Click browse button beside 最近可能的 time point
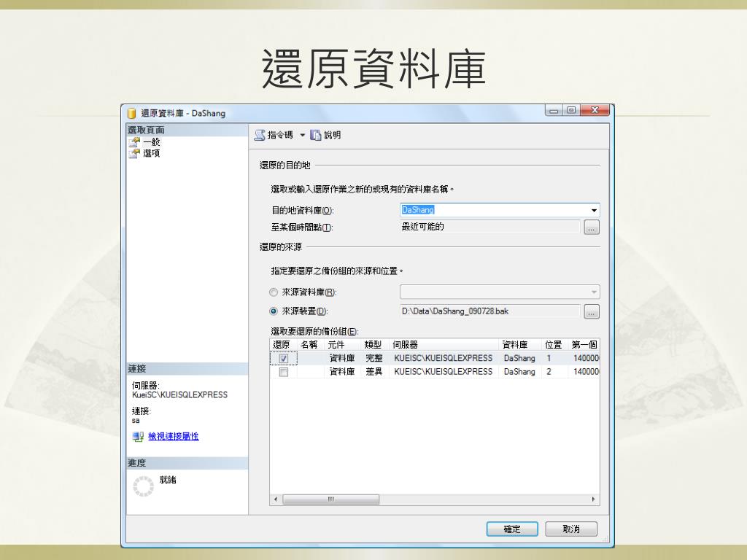The width and height of the screenshot is (747, 560). click(591, 227)
